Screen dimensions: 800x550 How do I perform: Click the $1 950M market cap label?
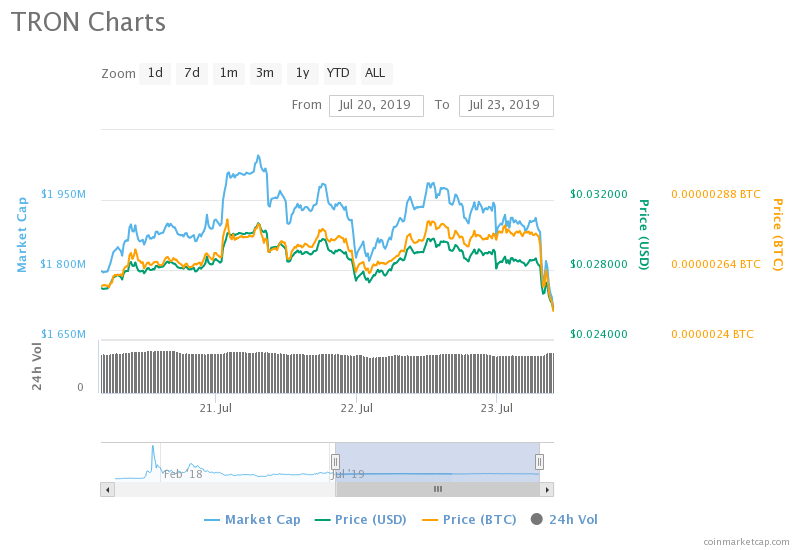point(63,194)
